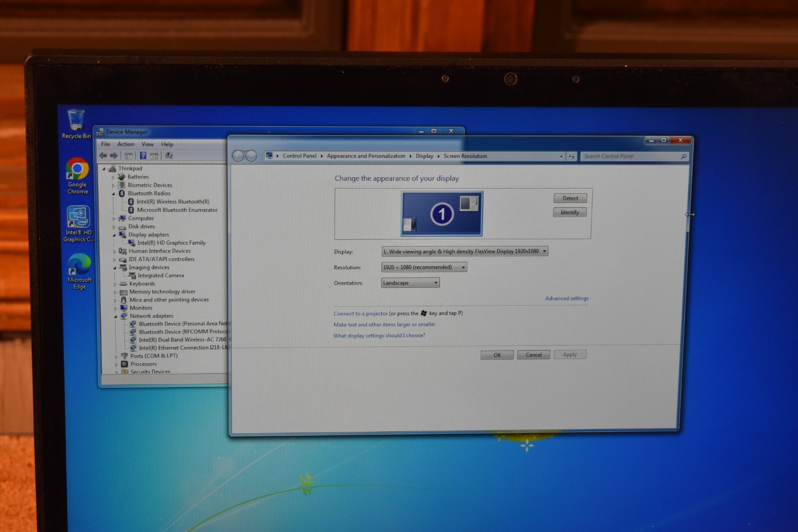Select Intel(R) Dual Band Wireless-AC 7260
Viewport: 798px width, 532px height.
[182, 340]
